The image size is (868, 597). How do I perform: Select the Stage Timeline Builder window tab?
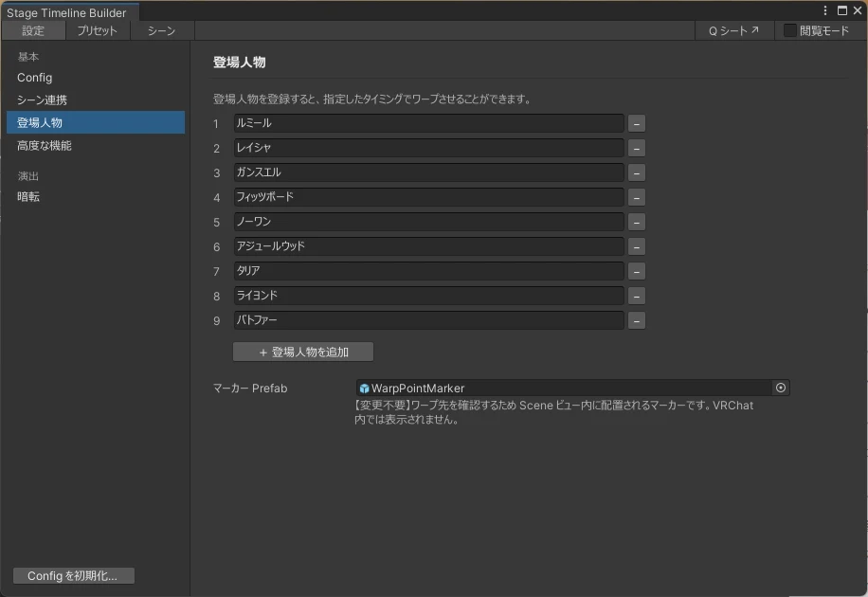tap(70, 12)
